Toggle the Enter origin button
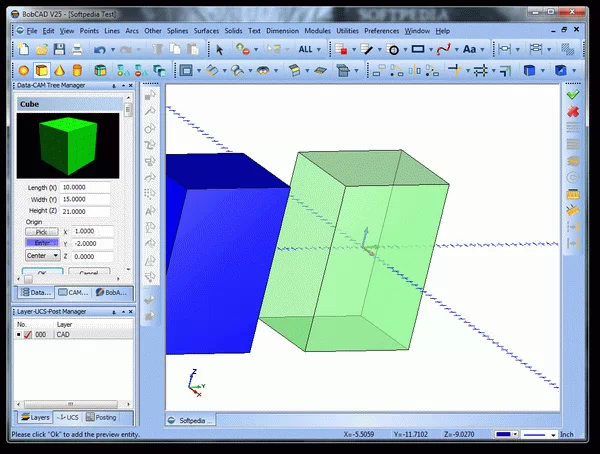The width and height of the screenshot is (600, 454). 41,242
